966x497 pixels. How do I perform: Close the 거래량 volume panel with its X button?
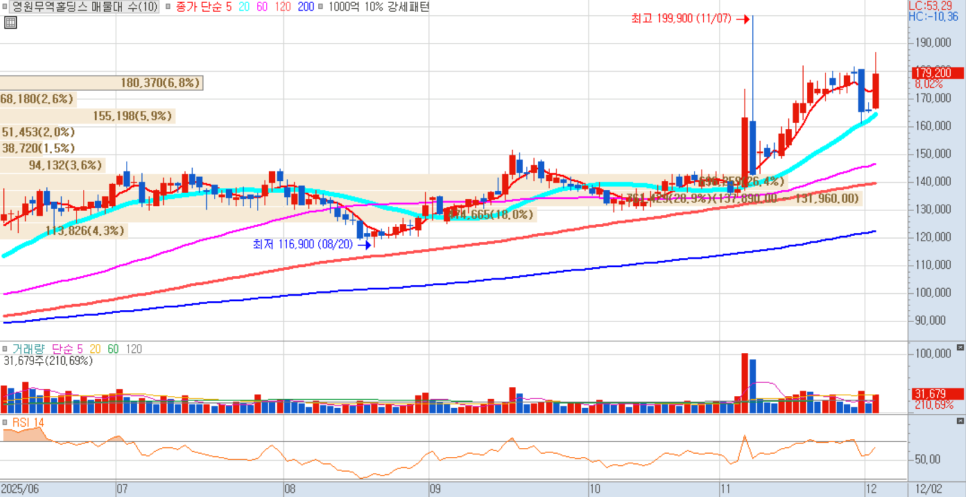click(x=960, y=347)
